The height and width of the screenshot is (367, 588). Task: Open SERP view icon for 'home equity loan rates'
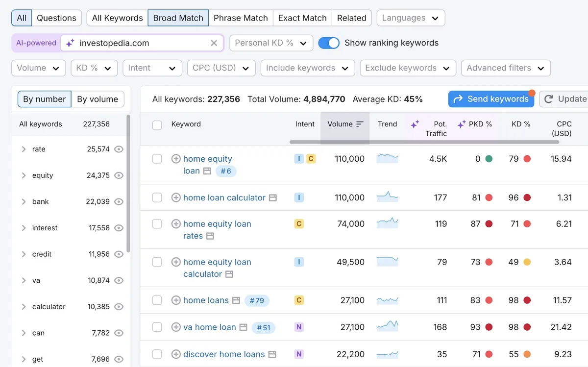[210, 236]
